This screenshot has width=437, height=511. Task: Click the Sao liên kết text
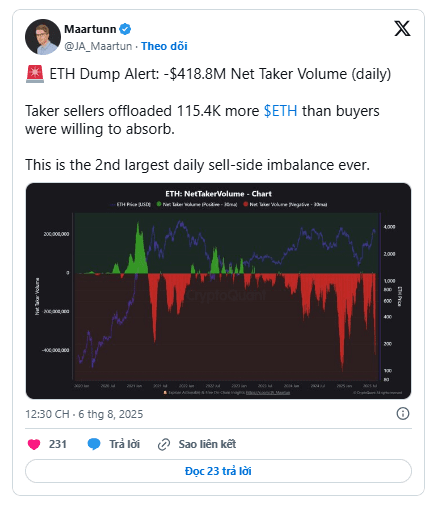click(x=207, y=444)
